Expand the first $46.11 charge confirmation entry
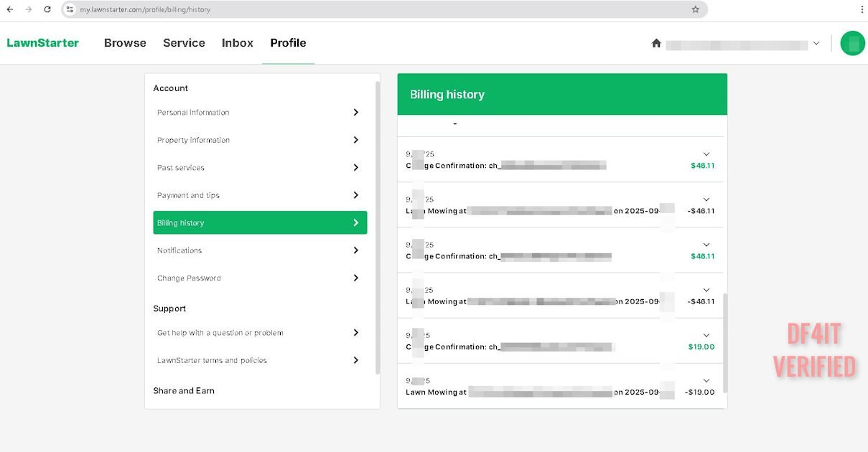Screen dimensions: 868x452 click(706, 154)
